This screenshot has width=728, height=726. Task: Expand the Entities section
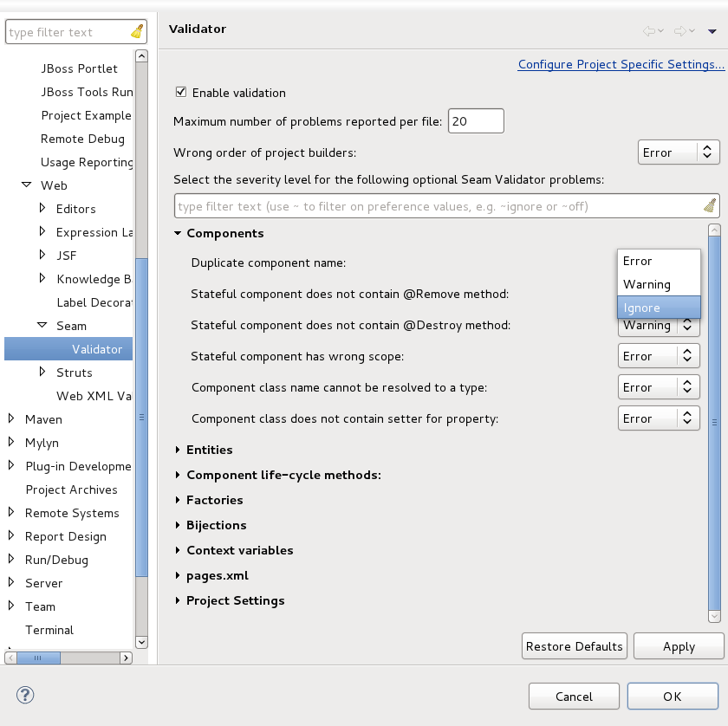tap(178, 450)
